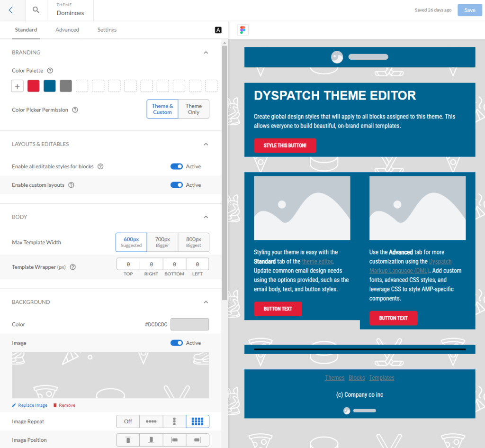Edit Template Wrapper LEFT value
Image resolution: width=485 pixels, height=448 pixels.
pos(198,265)
